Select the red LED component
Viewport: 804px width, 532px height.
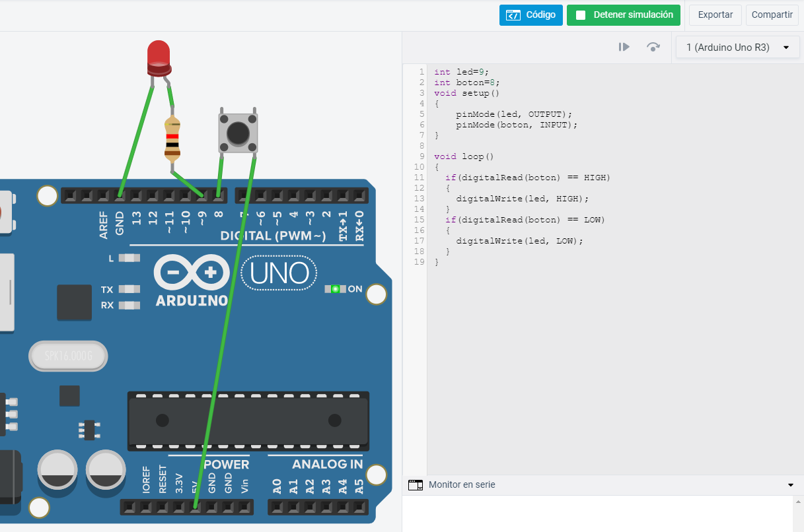159,58
